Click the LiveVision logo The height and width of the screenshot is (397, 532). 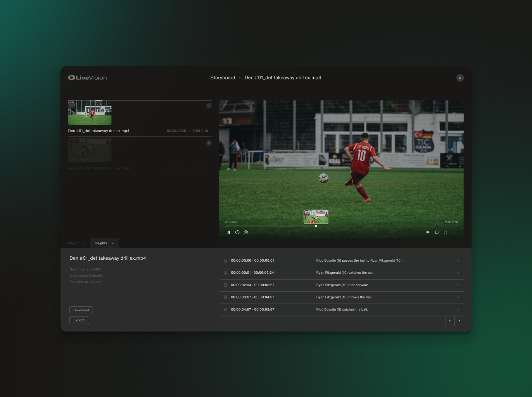87,78
